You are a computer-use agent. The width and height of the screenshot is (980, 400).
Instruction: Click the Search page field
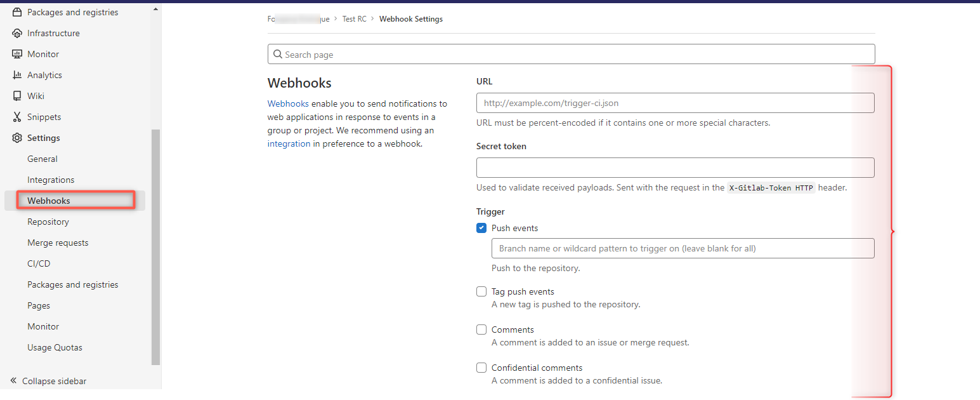[x=571, y=55]
